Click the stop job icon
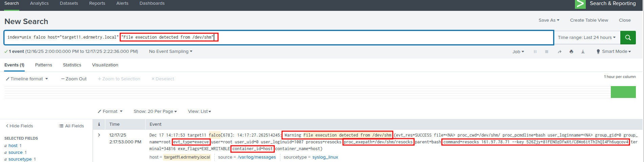Viewport: 644px width, 162px height. (546, 52)
